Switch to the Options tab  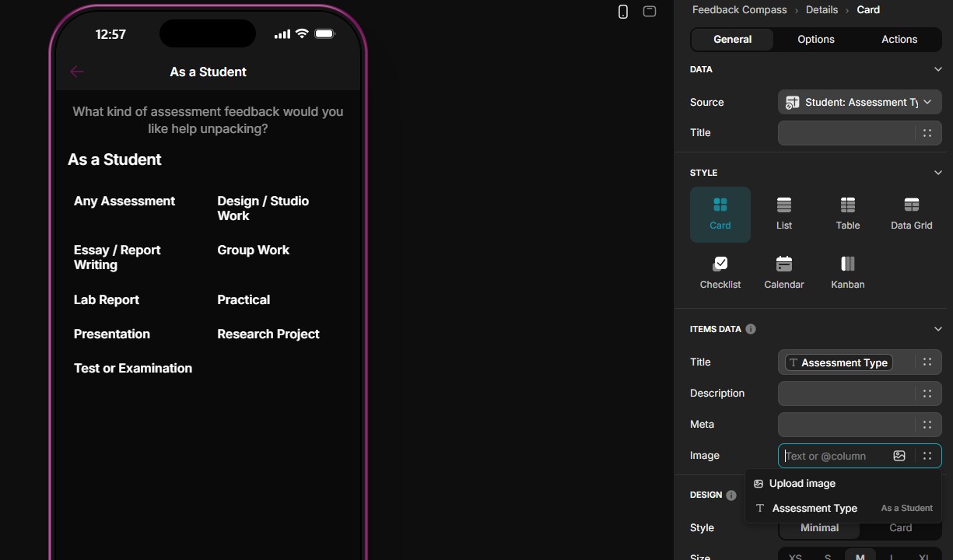pyautogui.click(x=816, y=39)
